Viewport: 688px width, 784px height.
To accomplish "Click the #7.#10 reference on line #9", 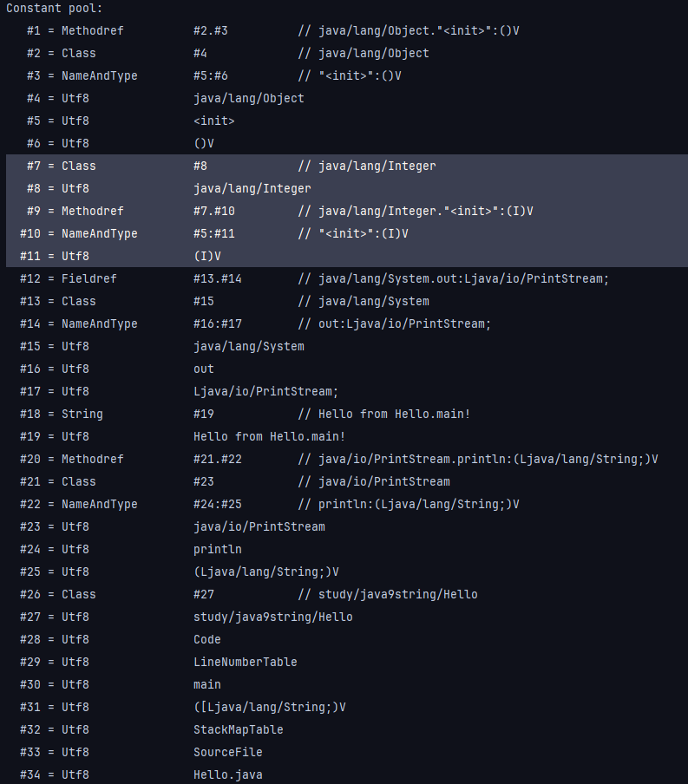I will 213,211.
